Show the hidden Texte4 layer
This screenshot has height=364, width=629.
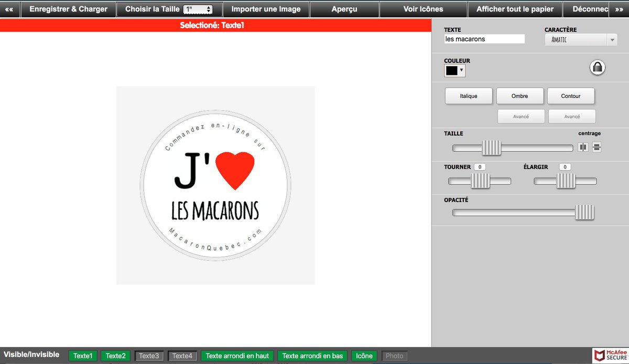182,356
